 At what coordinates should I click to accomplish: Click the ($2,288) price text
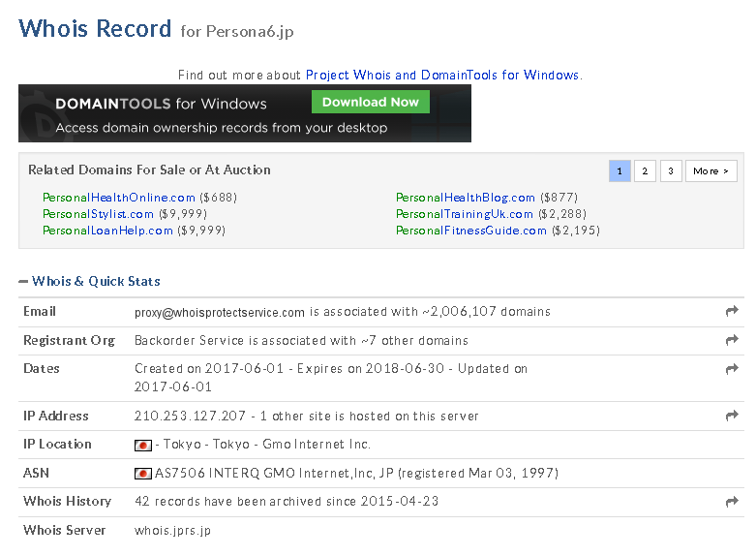click(x=562, y=214)
